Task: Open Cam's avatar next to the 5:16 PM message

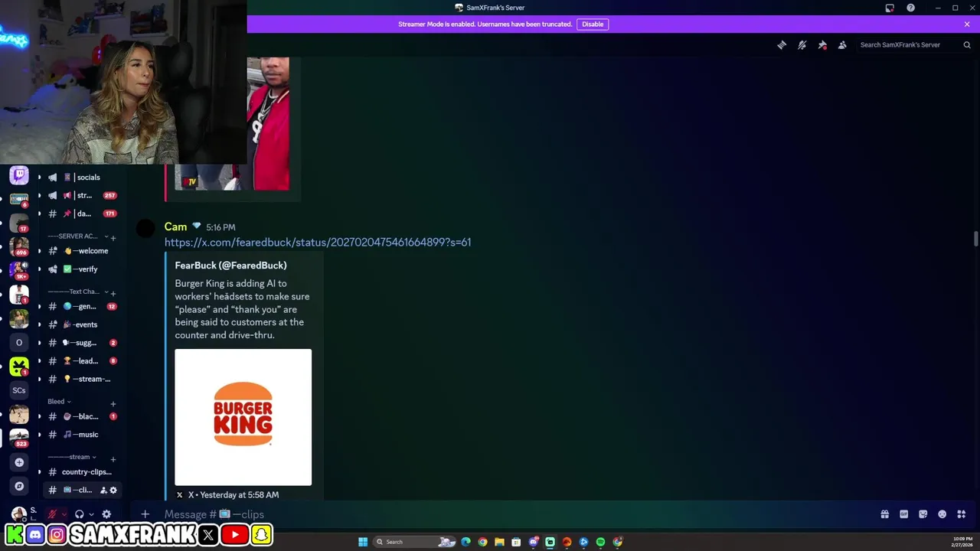Action: (x=145, y=229)
